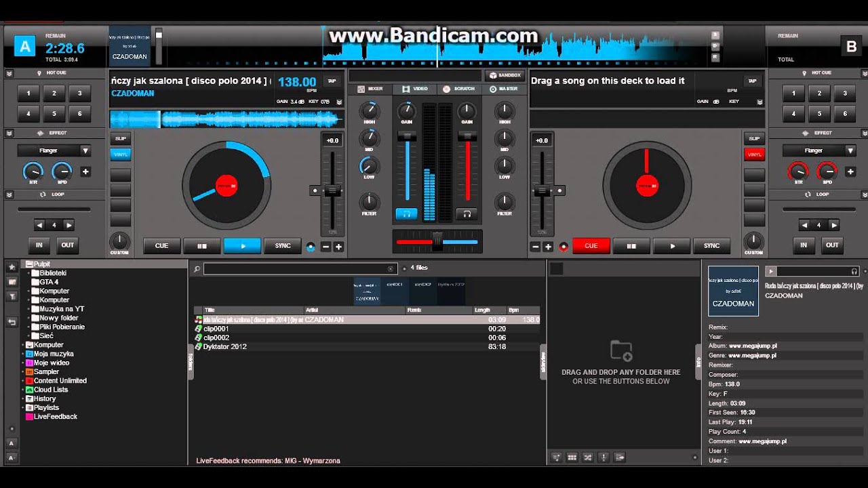Open the favorites star in browser sidebar
This screenshot has height=488, width=868.
coord(12,268)
